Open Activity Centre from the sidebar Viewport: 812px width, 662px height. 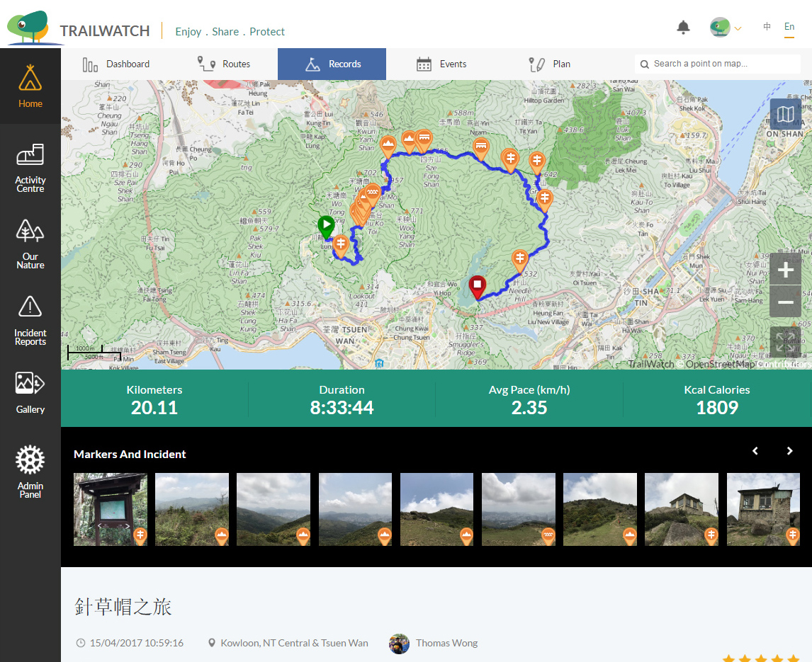(x=30, y=169)
